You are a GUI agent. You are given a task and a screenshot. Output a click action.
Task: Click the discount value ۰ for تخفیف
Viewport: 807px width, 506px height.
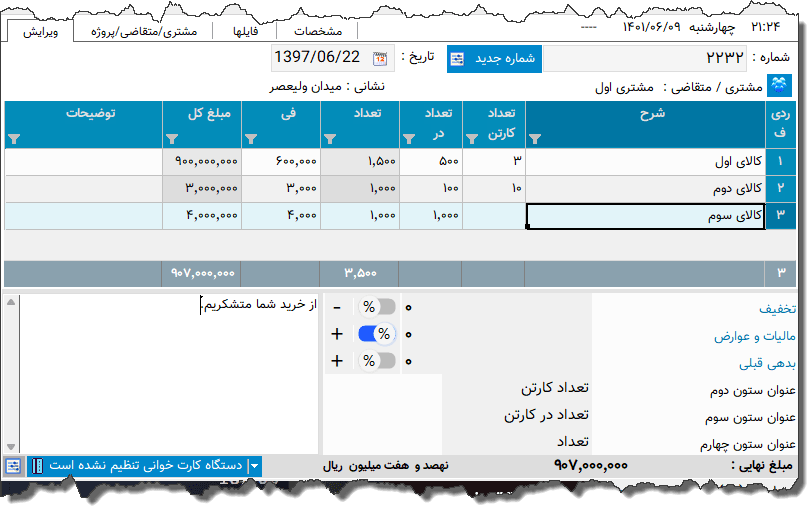tap(408, 307)
